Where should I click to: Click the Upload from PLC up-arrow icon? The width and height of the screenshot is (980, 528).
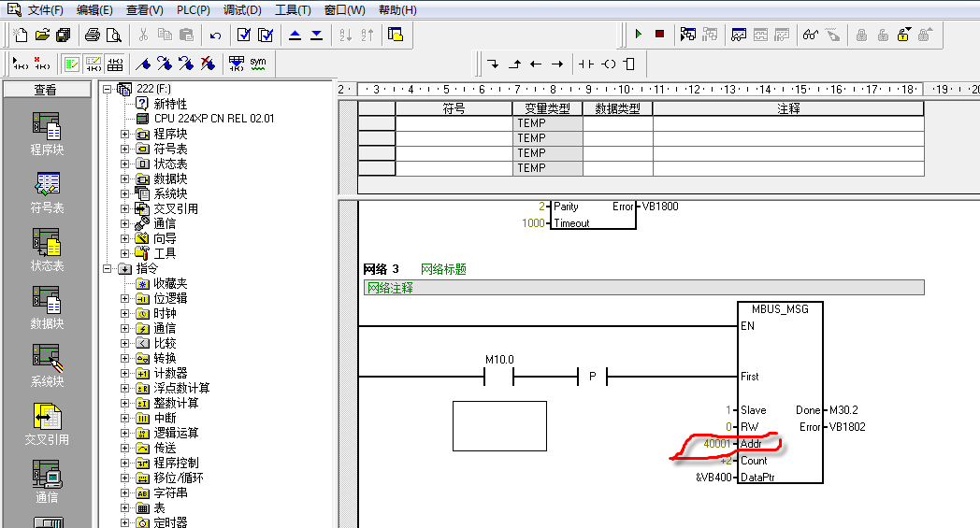[x=295, y=35]
